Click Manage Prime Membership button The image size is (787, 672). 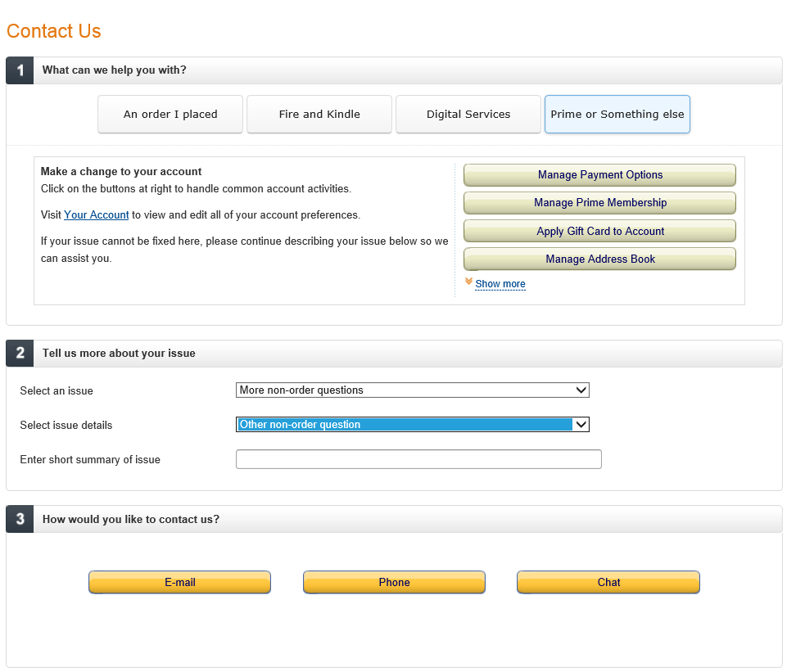599,203
